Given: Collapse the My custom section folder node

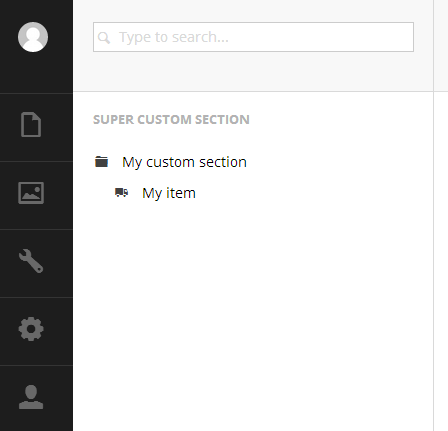Looking at the screenshot, I should coord(101,162).
